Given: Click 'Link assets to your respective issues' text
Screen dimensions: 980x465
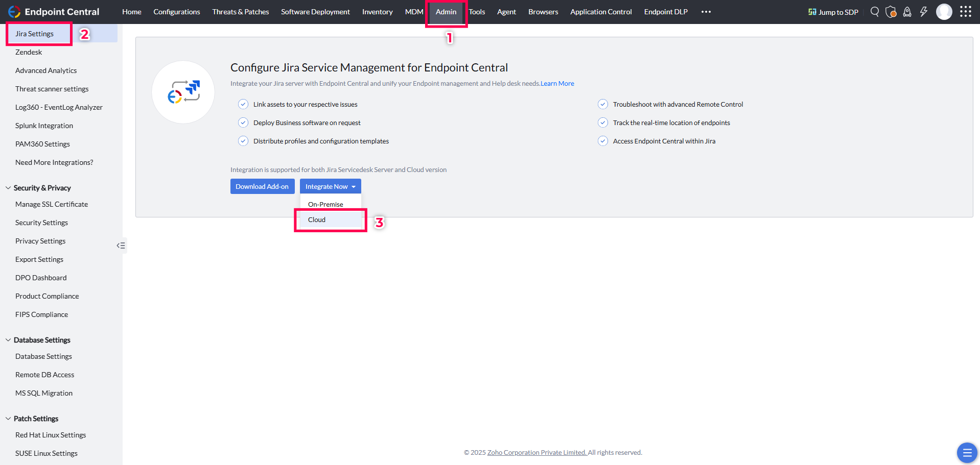Looking at the screenshot, I should pos(306,105).
